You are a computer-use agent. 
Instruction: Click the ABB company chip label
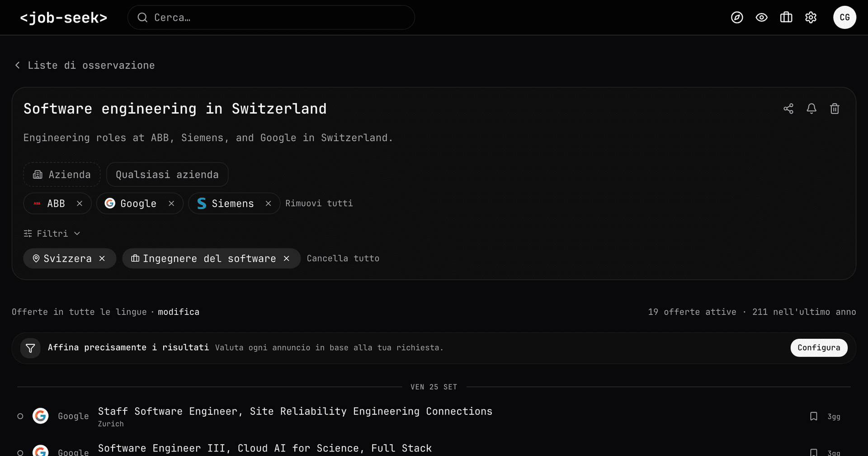pyautogui.click(x=56, y=204)
